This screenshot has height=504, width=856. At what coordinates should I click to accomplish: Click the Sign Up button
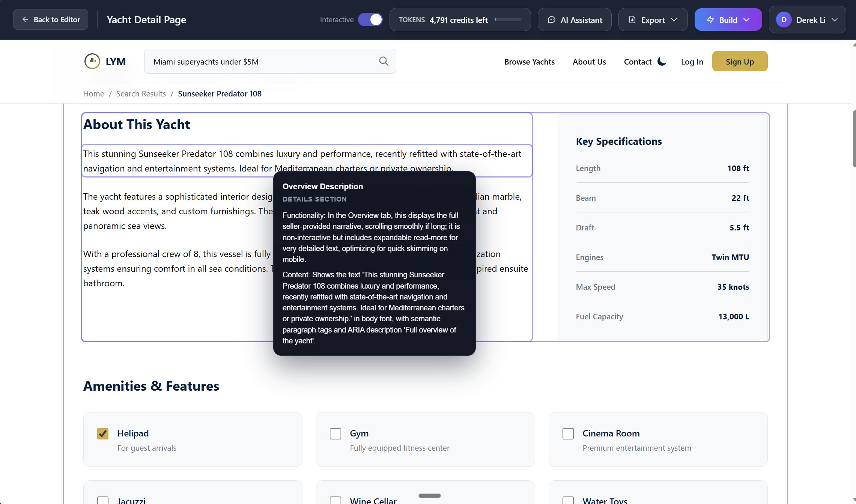[739, 61]
